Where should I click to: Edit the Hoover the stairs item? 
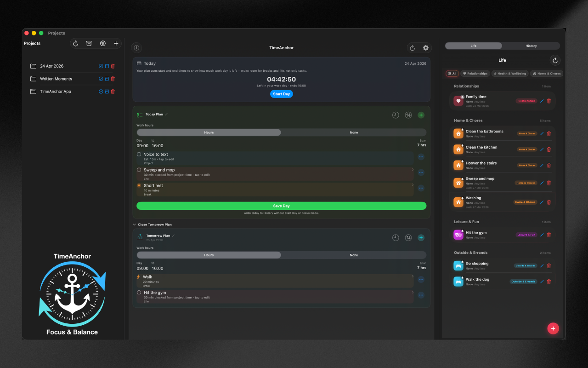tap(542, 165)
